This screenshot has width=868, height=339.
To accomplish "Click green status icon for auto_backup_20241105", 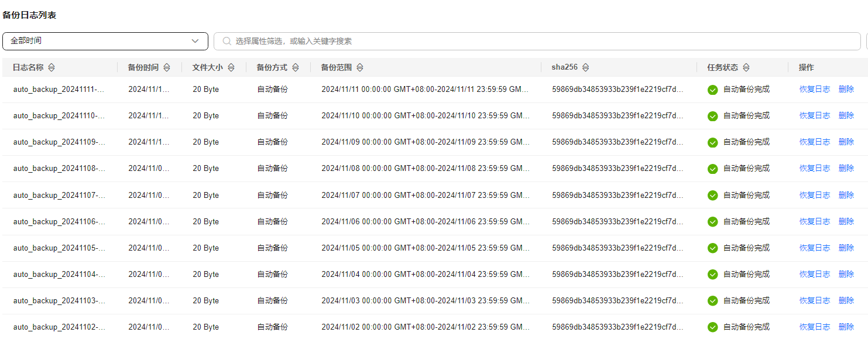I will 712,248.
